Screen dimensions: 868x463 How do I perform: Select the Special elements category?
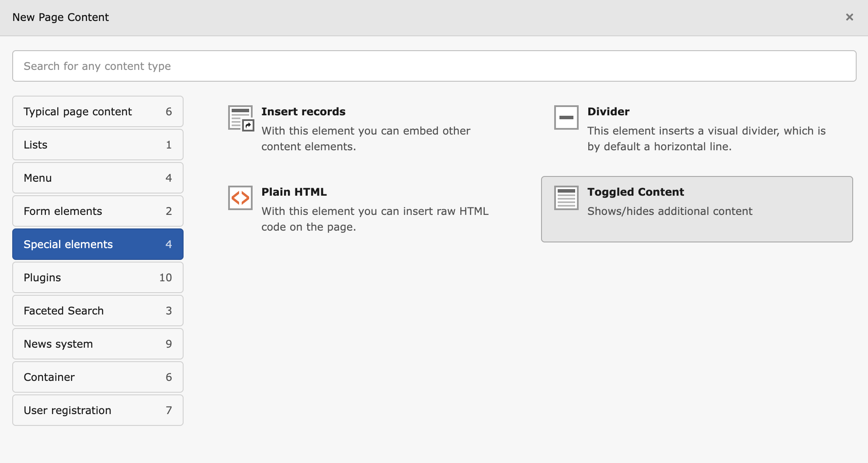pyautogui.click(x=97, y=244)
